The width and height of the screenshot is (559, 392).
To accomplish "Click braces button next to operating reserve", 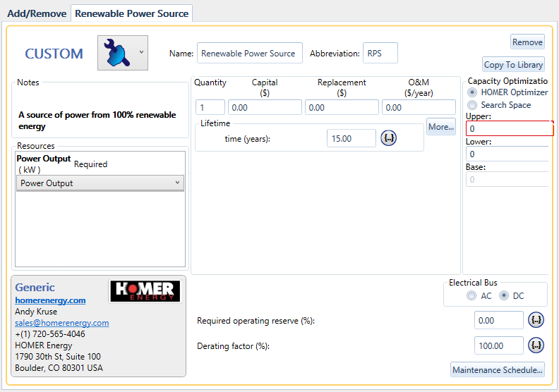I will tap(536, 320).
